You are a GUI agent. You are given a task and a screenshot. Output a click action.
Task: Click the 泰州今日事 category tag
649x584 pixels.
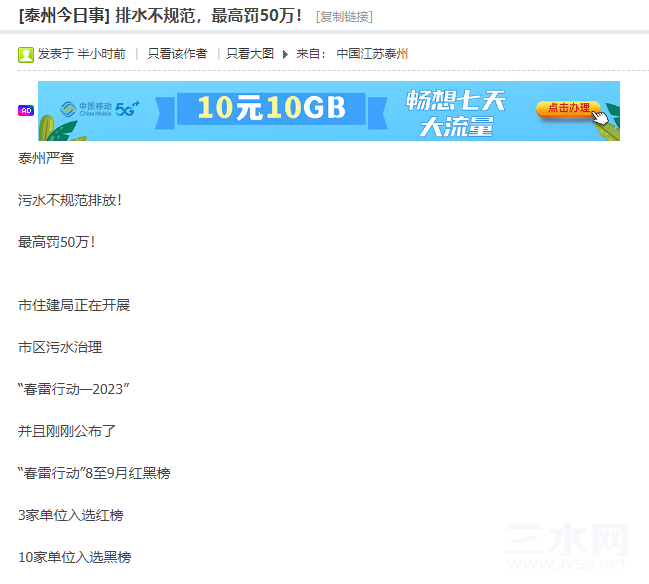(64, 16)
